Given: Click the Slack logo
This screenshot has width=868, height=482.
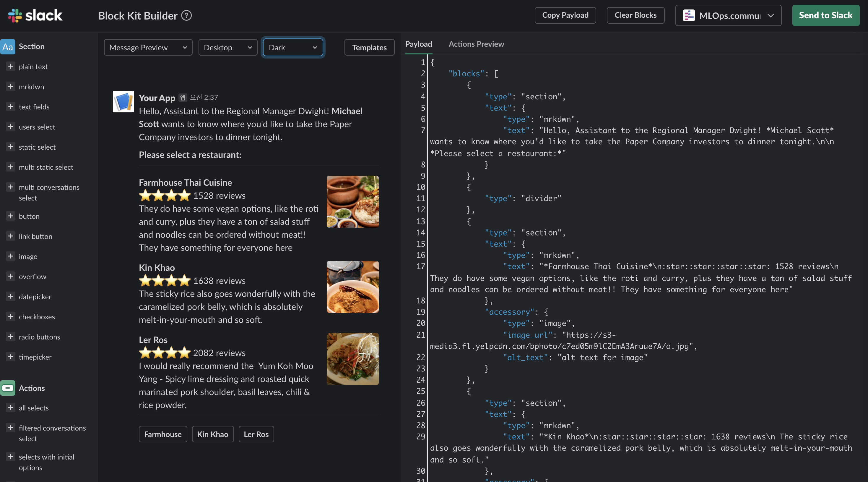Looking at the screenshot, I should coord(35,15).
